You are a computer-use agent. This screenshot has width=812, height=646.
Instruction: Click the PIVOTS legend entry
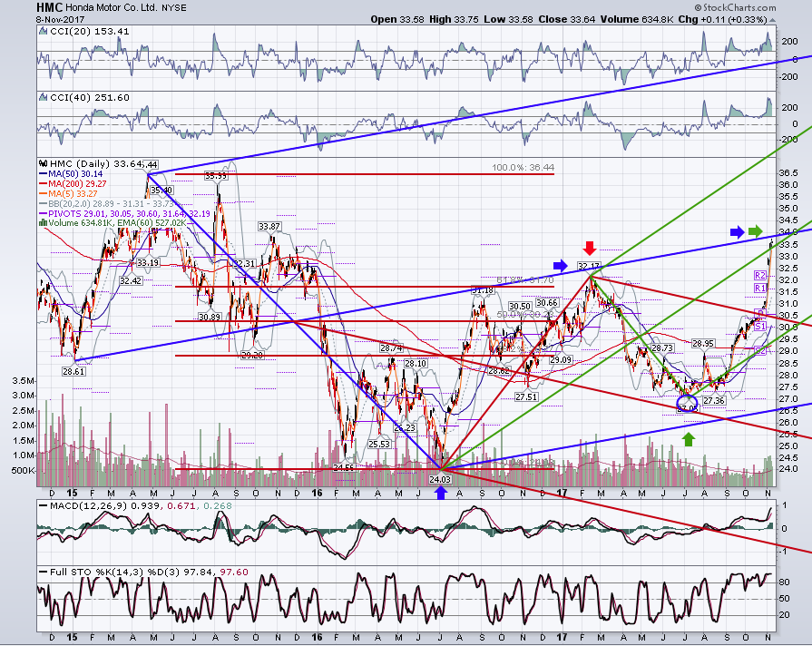coord(129,213)
